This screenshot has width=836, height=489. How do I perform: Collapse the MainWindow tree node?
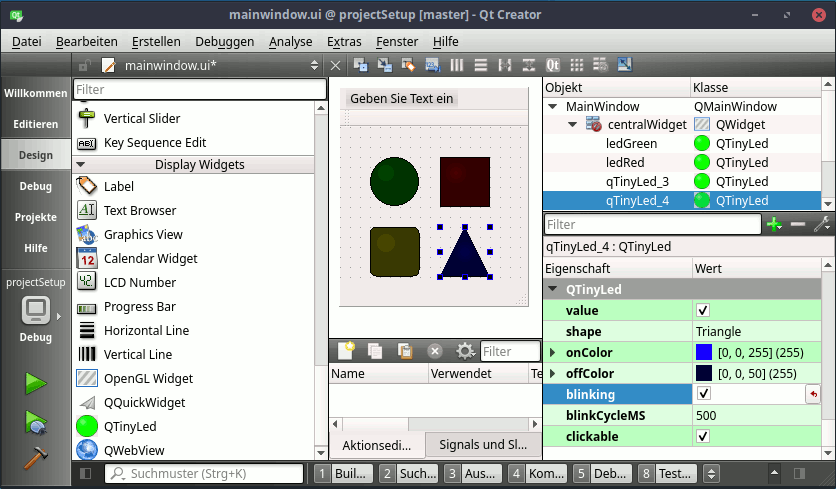click(552, 107)
